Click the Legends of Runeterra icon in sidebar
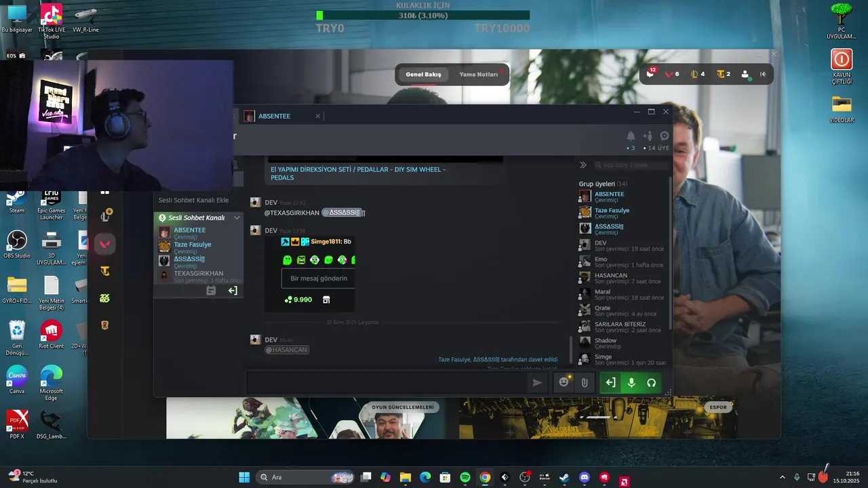The width and height of the screenshot is (868, 488). (105, 325)
